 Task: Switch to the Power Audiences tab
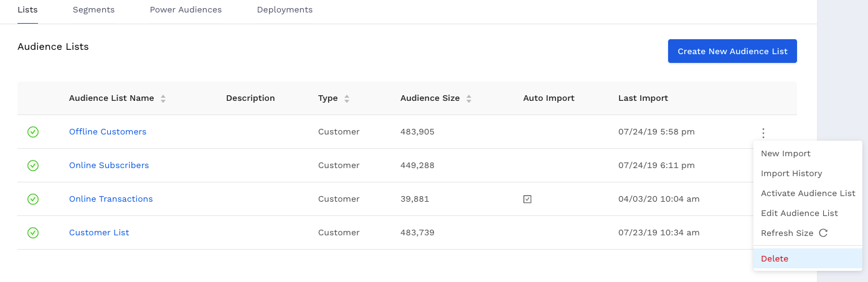click(186, 10)
